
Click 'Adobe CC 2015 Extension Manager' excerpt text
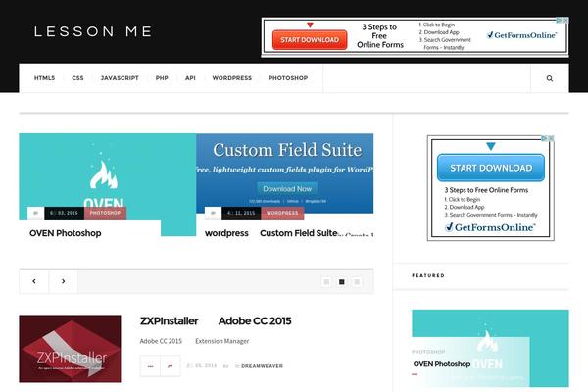pyautogui.click(x=194, y=341)
